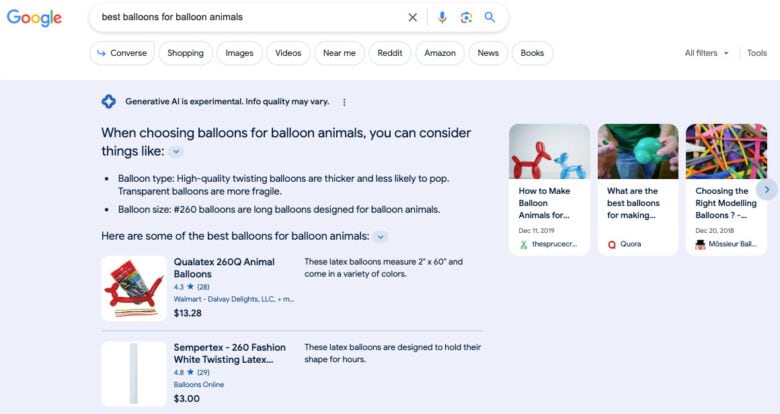Click the colorful modelling balloons thumbnail
Image resolution: width=780 pixels, height=414 pixels.
pyautogui.click(x=726, y=151)
